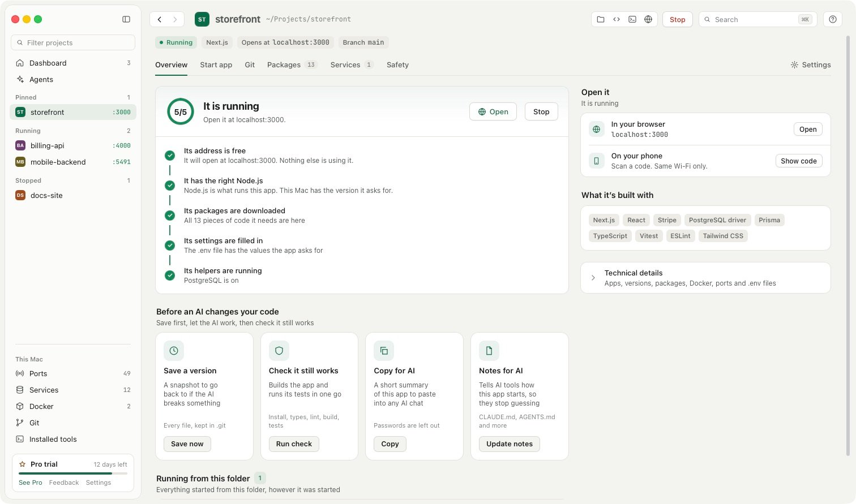
Task: Click the Pro trial progress bar
Action: (73, 473)
